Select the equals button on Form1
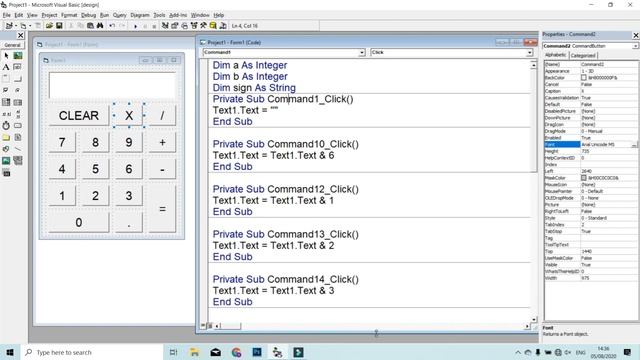The height and width of the screenshot is (360, 640). click(x=162, y=209)
